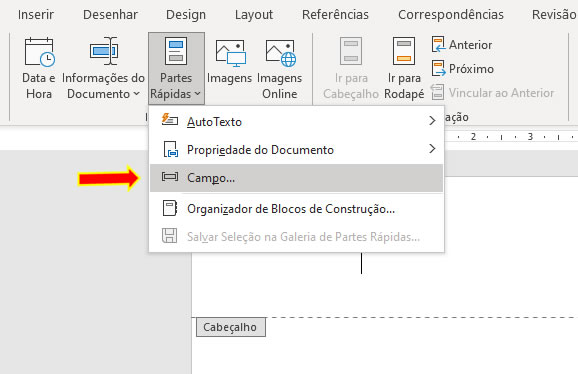Screen dimensions: 578x374
Task: Click the Partes Rápidas button
Action: (x=176, y=69)
